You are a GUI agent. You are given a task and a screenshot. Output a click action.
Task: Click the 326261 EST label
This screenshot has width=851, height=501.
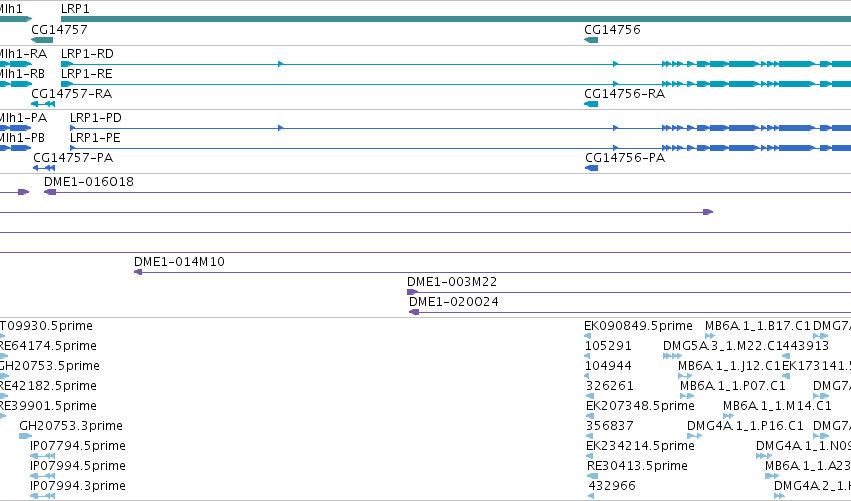pos(610,386)
